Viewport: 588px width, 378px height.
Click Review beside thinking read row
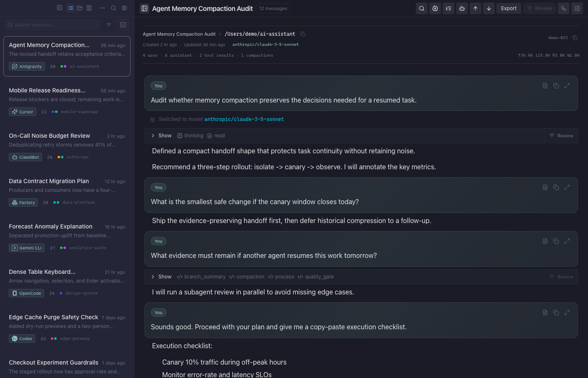pos(561,136)
